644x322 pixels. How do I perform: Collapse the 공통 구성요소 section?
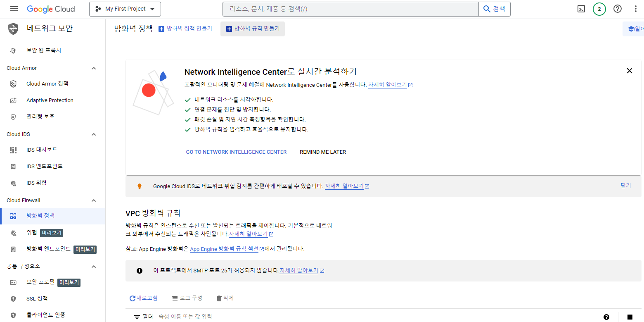(x=94, y=267)
